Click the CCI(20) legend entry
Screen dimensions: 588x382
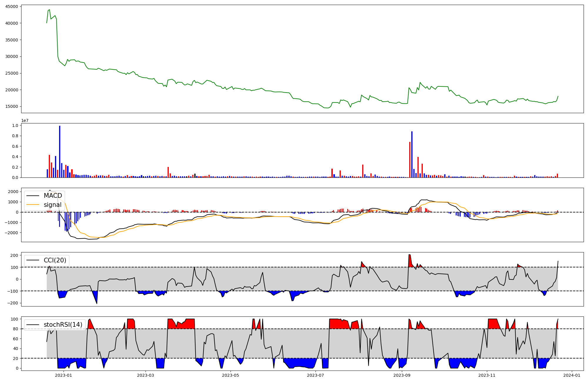tap(55, 260)
